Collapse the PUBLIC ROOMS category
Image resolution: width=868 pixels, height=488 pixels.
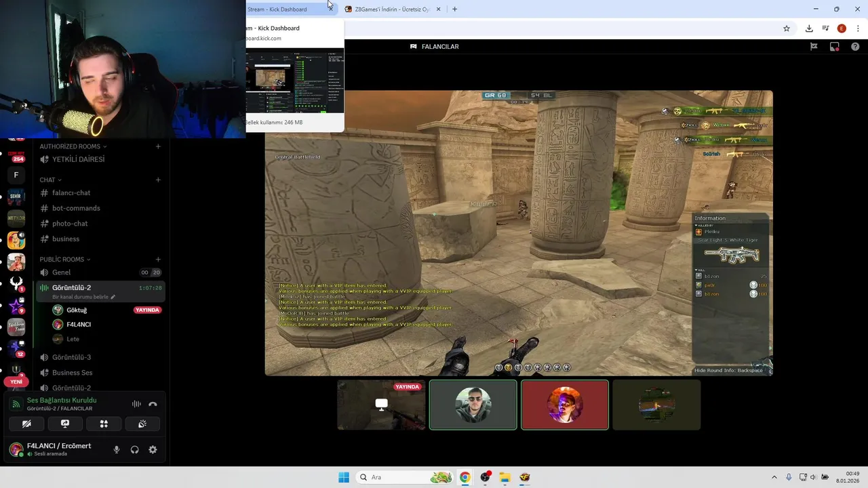coord(65,260)
